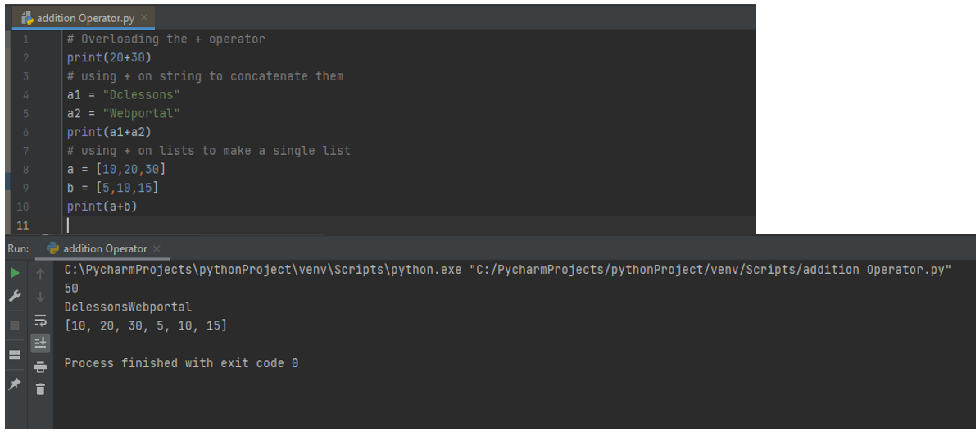The width and height of the screenshot is (980, 432).
Task: Click the Pin Tab pushpin icon
Action: pyautogui.click(x=15, y=384)
